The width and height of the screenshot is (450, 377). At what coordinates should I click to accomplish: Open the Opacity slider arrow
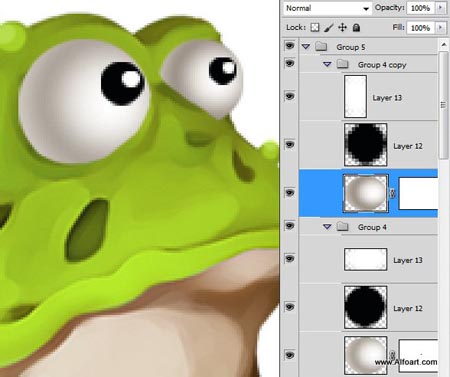(x=441, y=8)
